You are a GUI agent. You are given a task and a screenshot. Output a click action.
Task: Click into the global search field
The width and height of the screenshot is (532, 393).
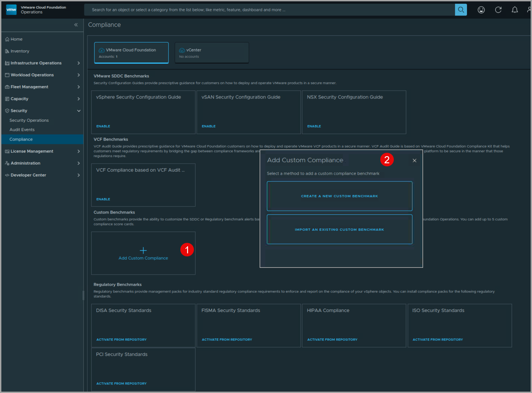coord(269,10)
